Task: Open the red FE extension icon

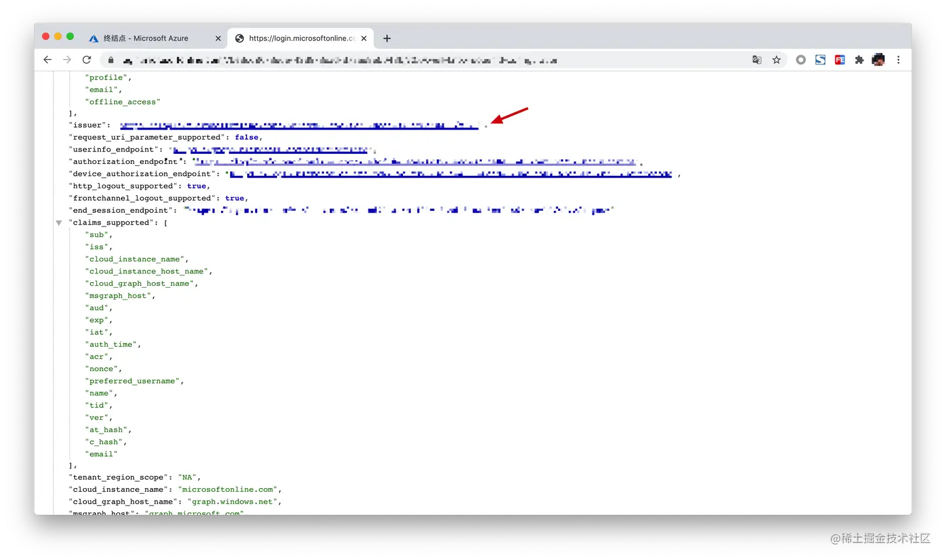Action: click(840, 60)
